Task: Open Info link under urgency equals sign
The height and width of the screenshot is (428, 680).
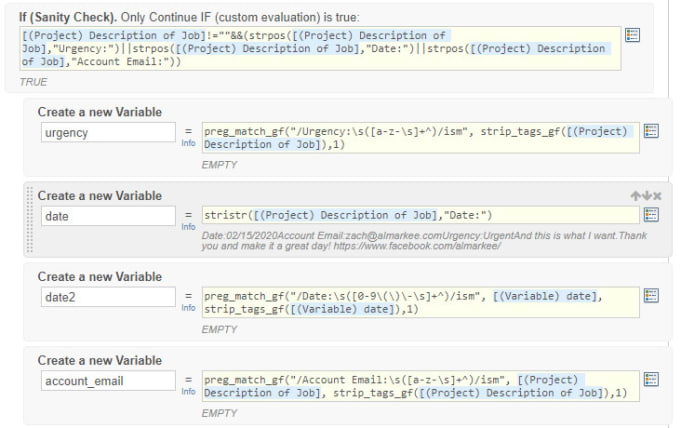Action: pyautogui.click(x=188, y=143)
